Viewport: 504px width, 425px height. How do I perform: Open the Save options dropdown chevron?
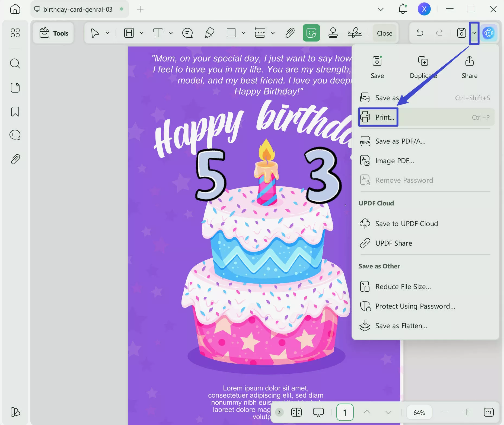474,33
